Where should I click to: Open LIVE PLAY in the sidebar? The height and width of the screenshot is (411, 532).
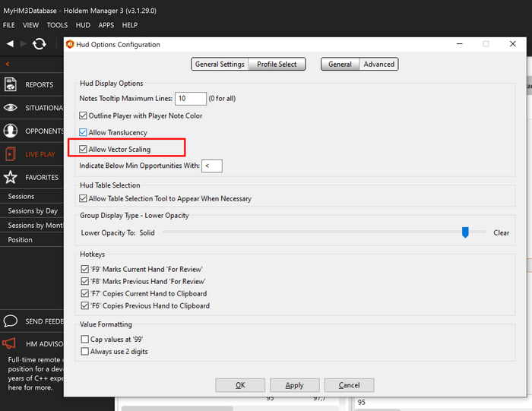pos(32,154)
